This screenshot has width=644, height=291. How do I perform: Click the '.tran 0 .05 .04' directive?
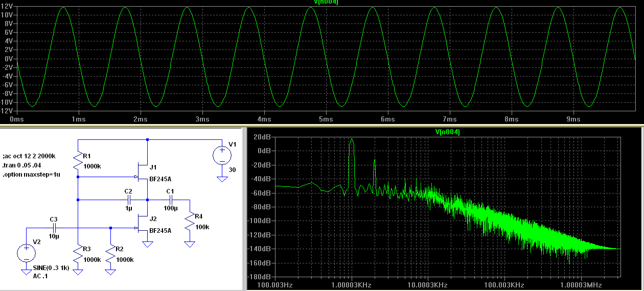pyautogui.click(x=21, y=165)
